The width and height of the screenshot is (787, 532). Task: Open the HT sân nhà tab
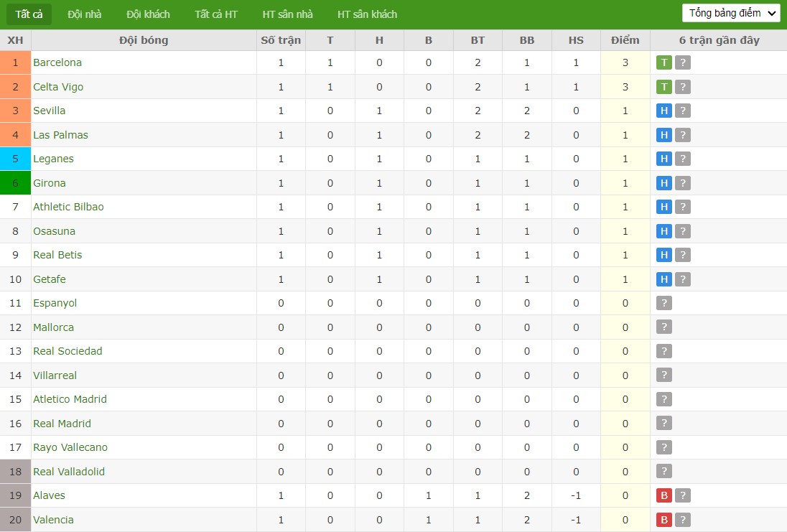tap(288, 14)
